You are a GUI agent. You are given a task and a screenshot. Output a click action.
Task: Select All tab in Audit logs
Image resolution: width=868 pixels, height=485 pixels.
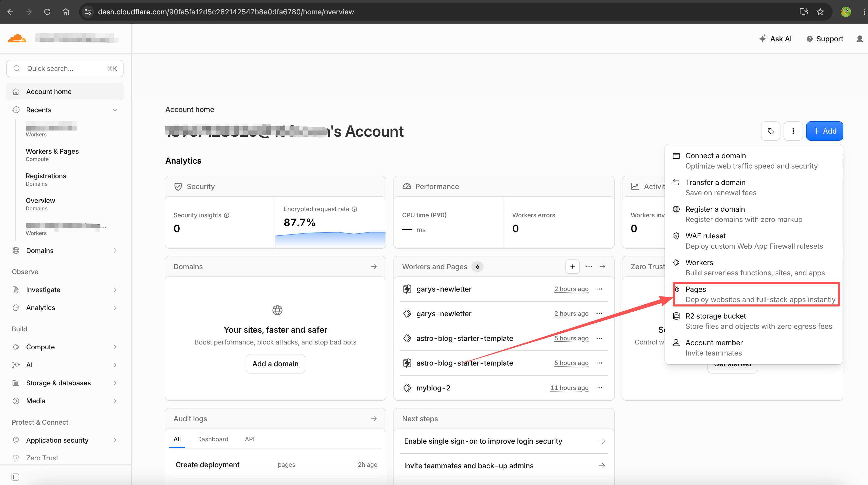[177, 439]
